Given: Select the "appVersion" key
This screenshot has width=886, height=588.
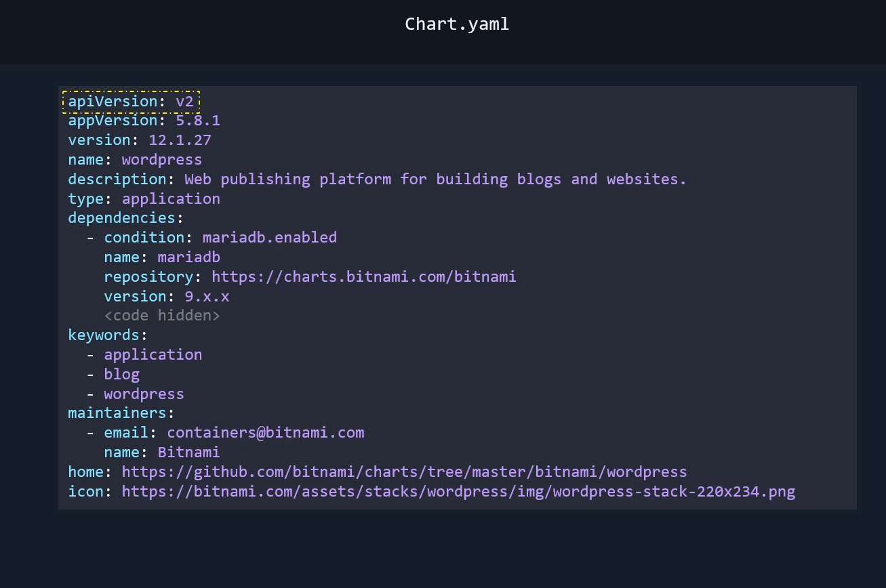Looking at the screenshot, I should (x=113, y=121).
